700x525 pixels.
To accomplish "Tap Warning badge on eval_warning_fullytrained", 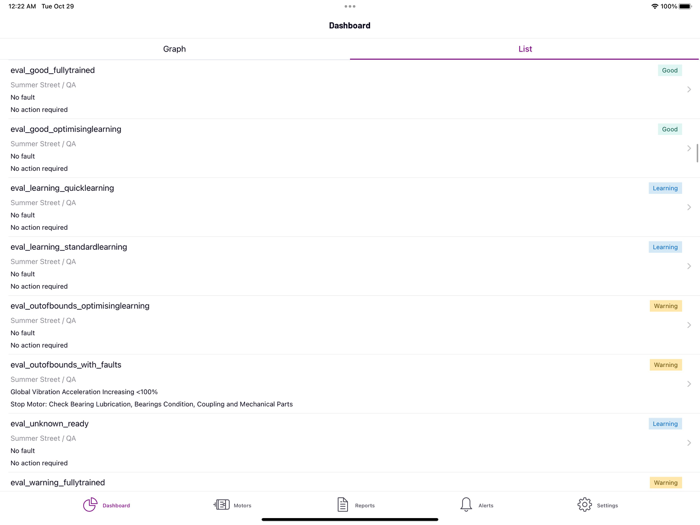I will tap(666, 483).
